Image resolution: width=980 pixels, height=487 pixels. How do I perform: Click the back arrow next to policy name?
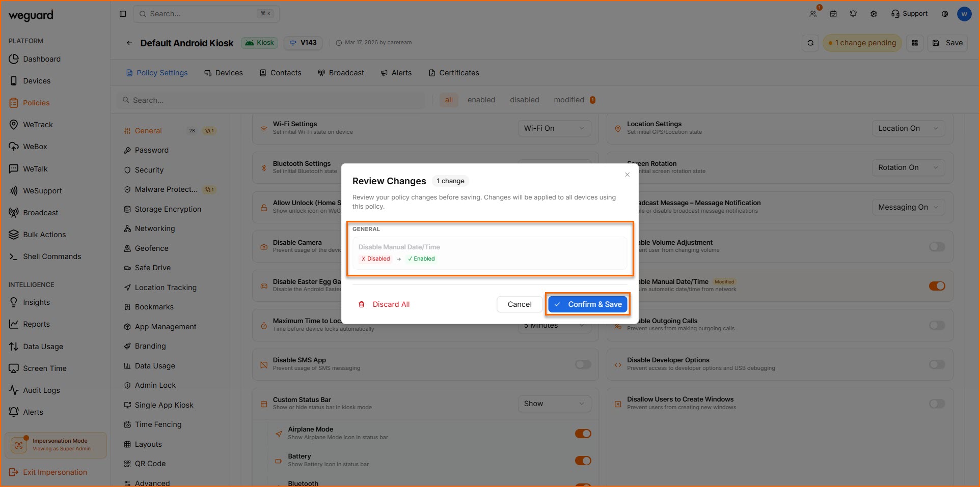pyautogui.click(x=129, y=43)
